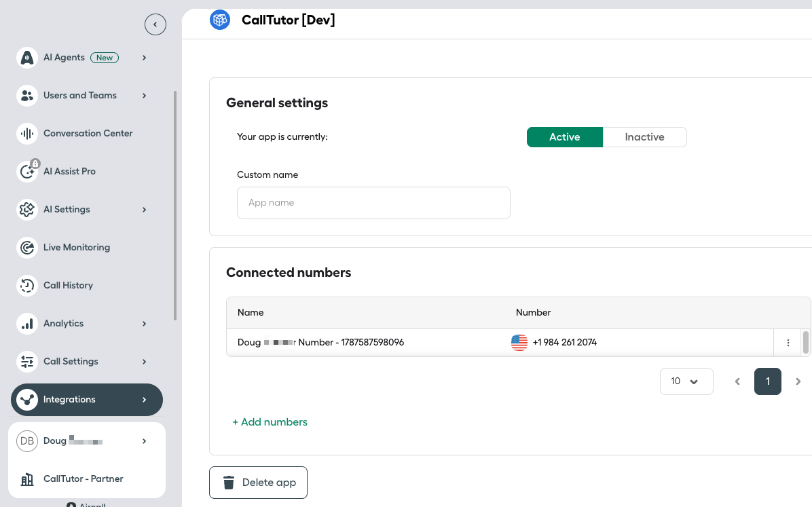Click the CallTutor - Partner building icon

(x=27, y=479)
